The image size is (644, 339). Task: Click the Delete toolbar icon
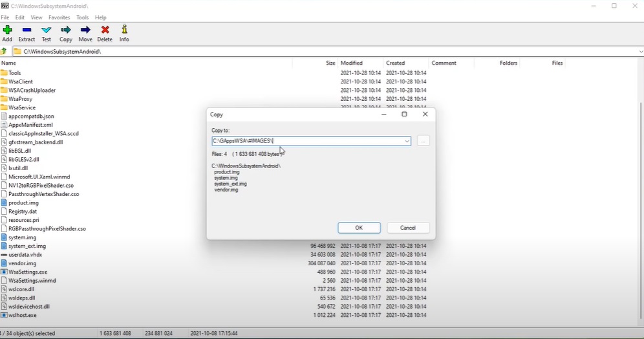pos(105,30)
